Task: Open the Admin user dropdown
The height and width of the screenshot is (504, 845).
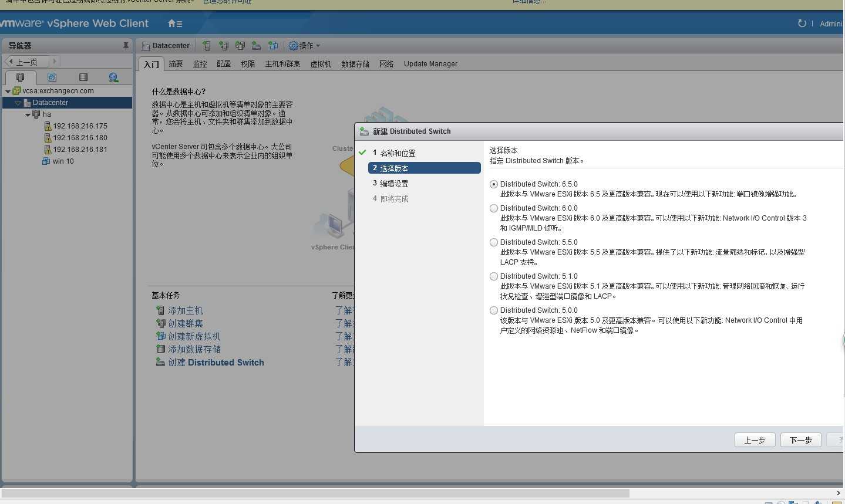Action: click(831, 23)
